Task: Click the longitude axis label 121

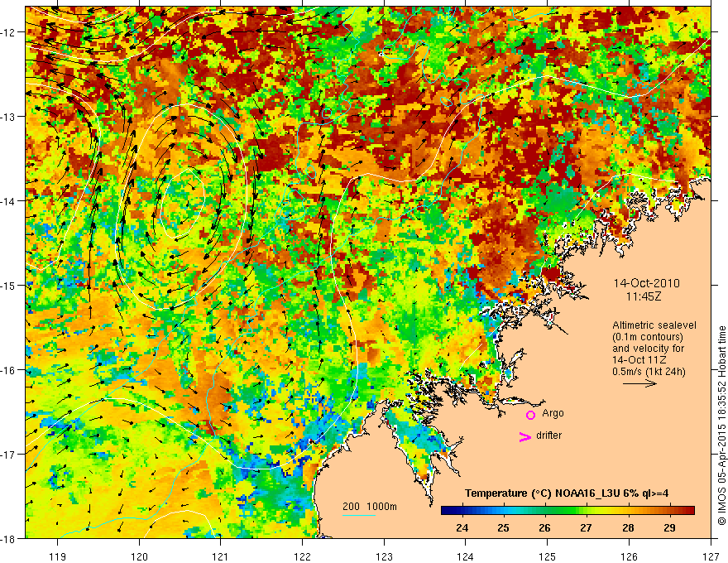Action: coord(221,556)
